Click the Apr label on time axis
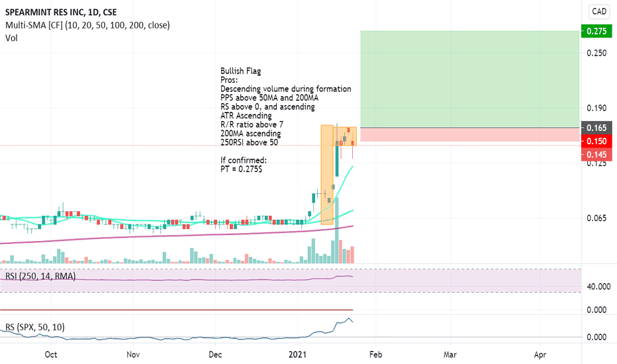Screen dimensions: 617x364 [x=540, y=354]
